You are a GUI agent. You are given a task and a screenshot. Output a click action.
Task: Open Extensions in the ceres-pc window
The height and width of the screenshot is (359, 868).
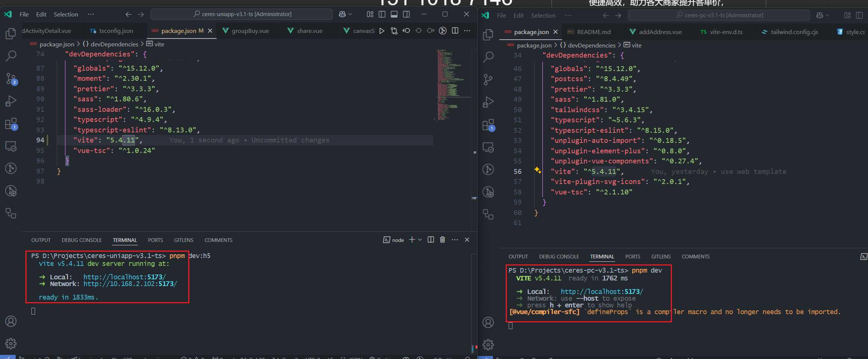[488, 125]
